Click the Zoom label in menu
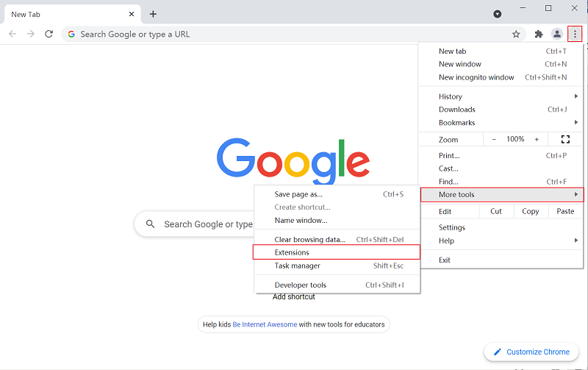This screenshot has width=588, height=370. click(448, 140)
